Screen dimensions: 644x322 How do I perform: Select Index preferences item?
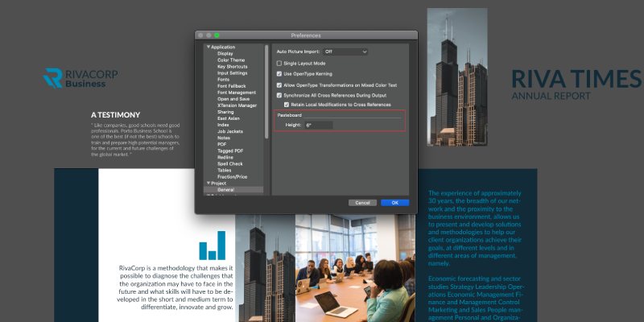[223, 125]
